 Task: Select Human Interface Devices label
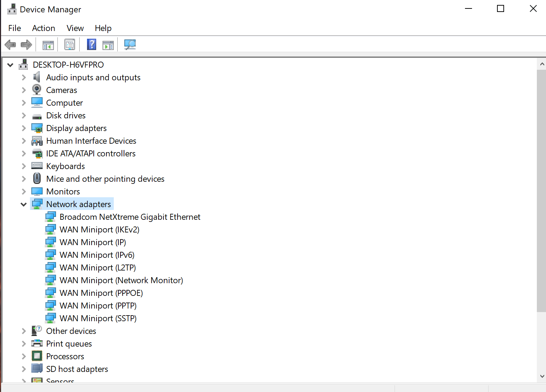click(91, 141)
